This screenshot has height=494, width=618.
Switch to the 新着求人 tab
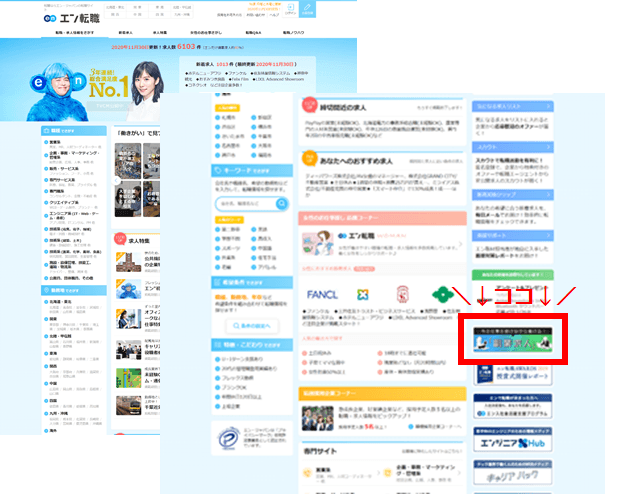pos(126,32)
